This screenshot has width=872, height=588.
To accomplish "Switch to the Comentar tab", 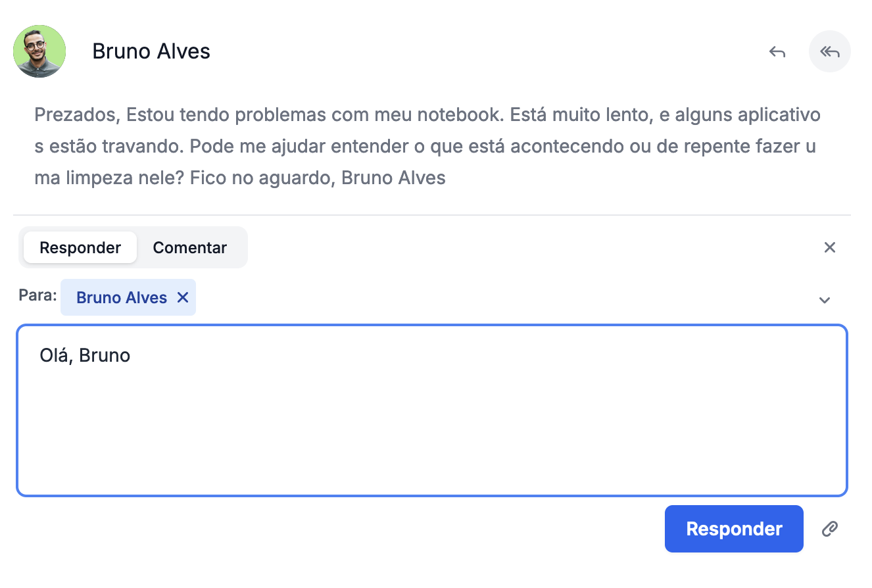I will tap(190, 247).
